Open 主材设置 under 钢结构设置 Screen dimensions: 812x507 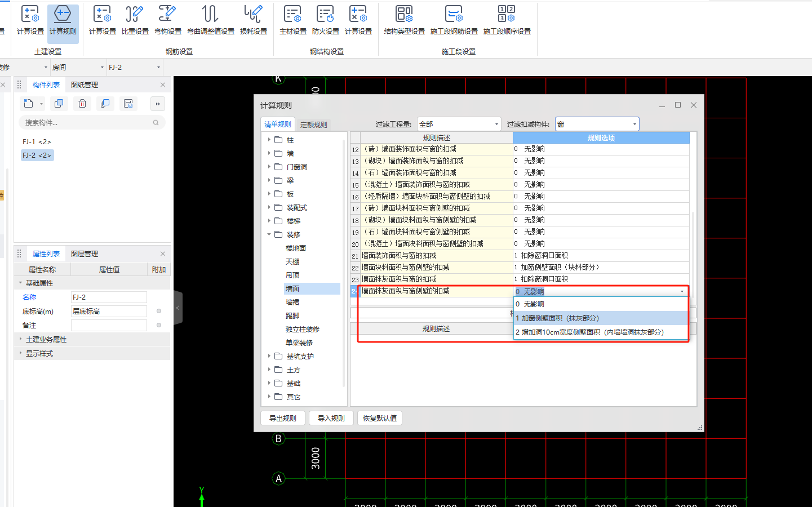point(293,20)
